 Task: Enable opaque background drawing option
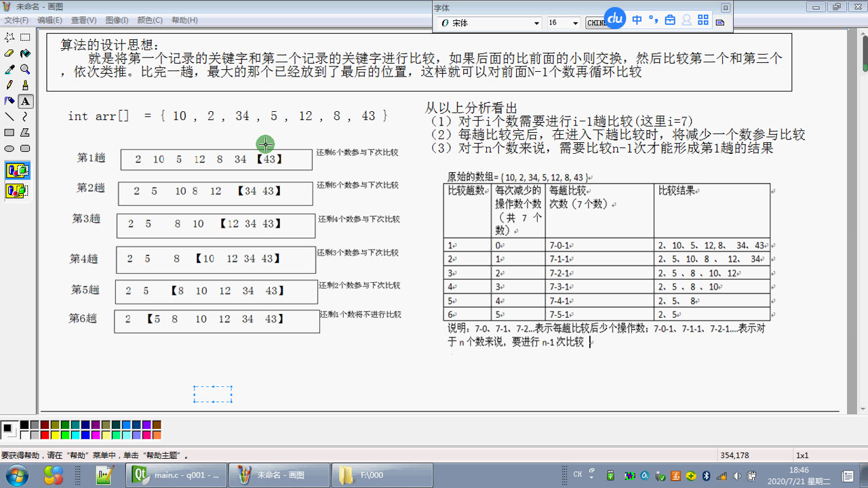18,170
